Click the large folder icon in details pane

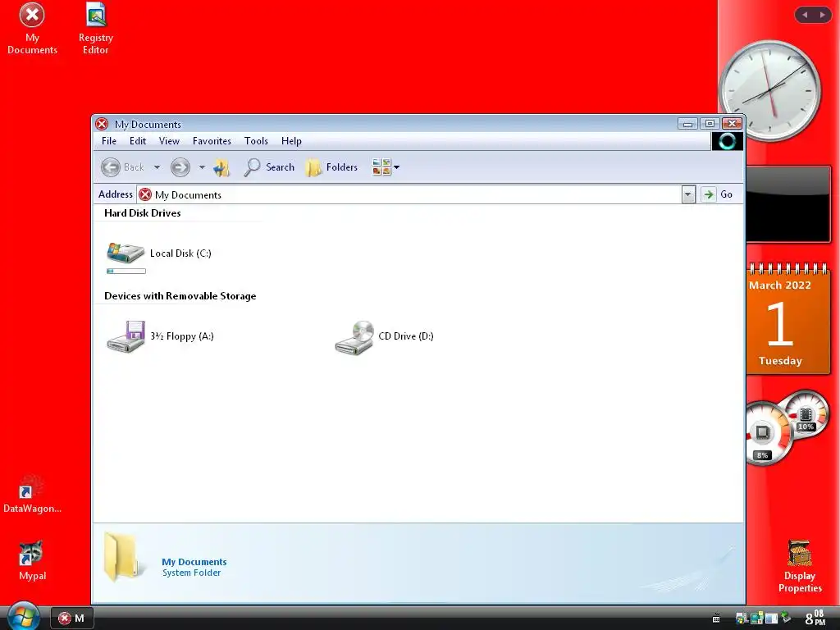pos(123,557)
